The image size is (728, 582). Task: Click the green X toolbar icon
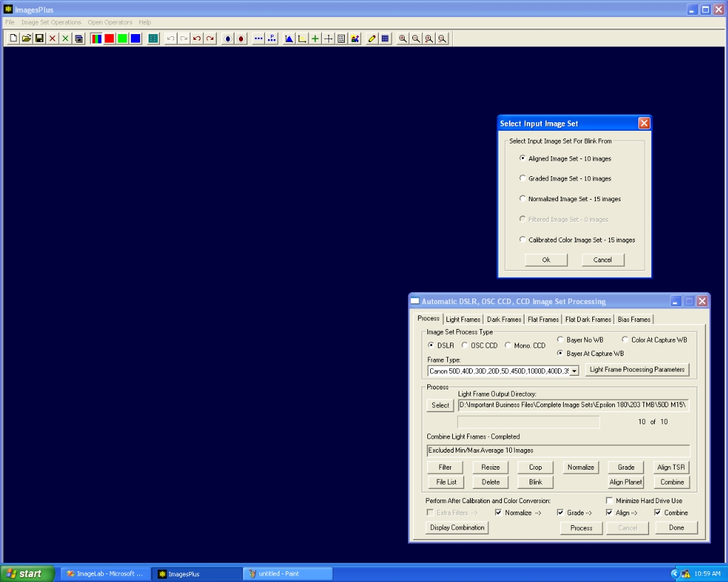[x=65, y=38]
